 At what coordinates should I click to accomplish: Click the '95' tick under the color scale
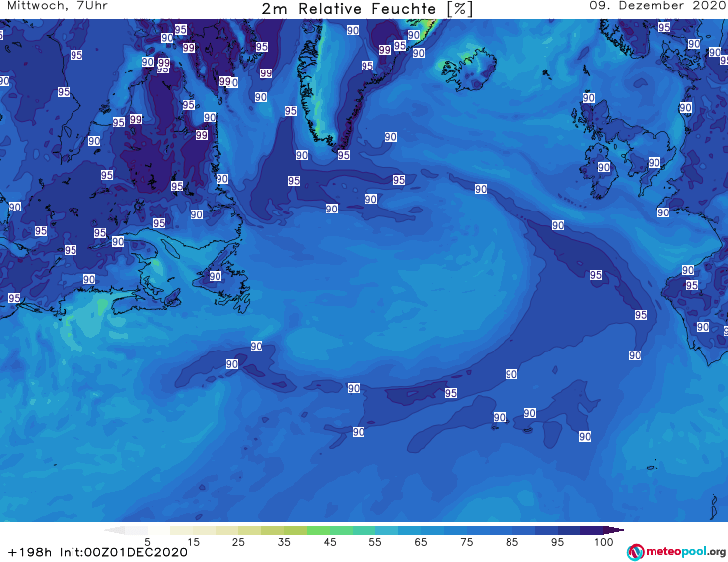[x=557, y=542]
